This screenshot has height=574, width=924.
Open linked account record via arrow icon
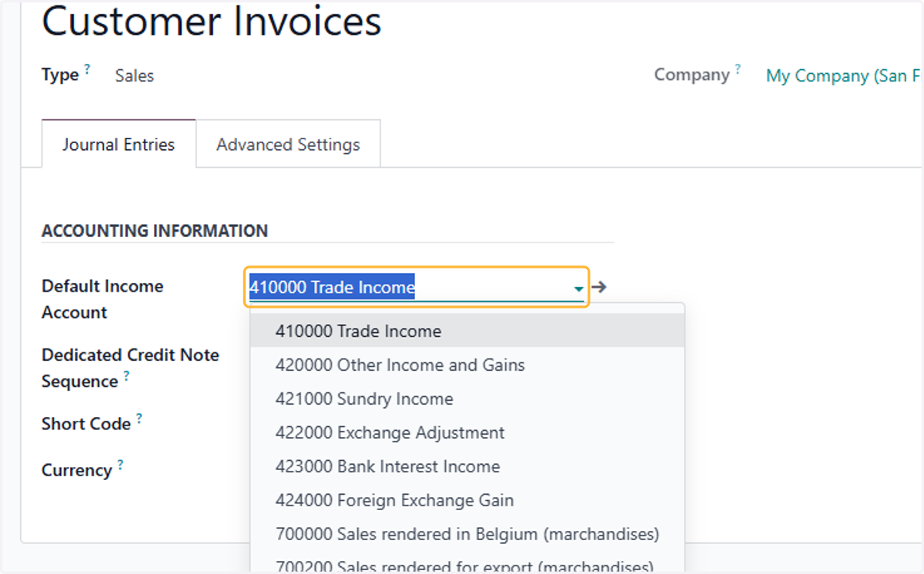pos(600,287)
